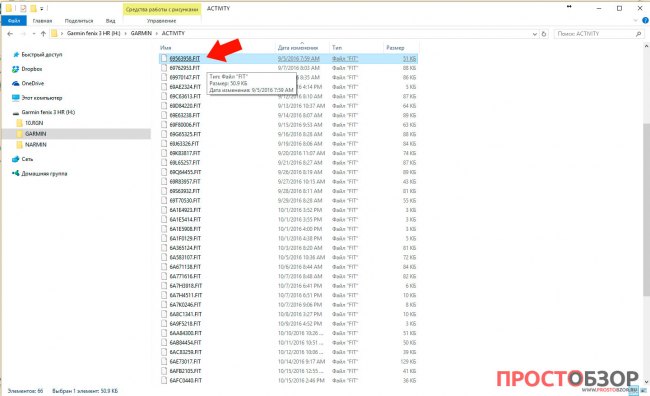This screenshot has width=650, height=396.
Task: Select the file 69970147.FIT
Action: tap(184, 78)
